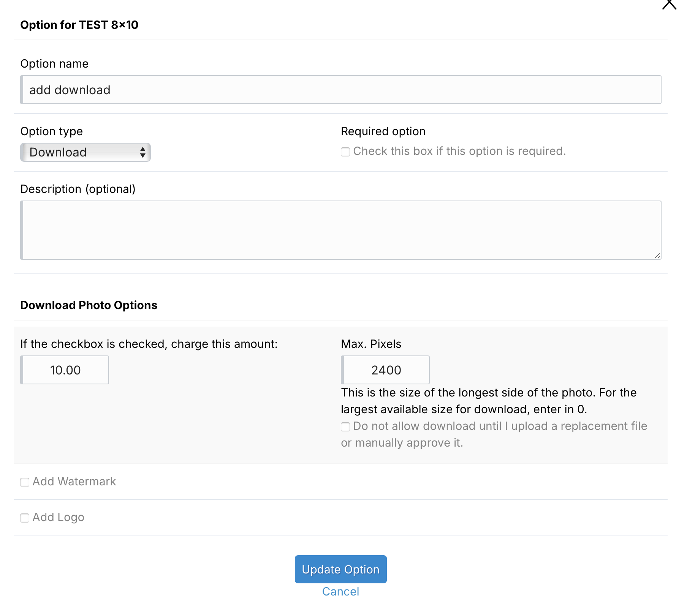Enable the Required option checkbox
Screen dimensions: 687x616
point(345,152)
